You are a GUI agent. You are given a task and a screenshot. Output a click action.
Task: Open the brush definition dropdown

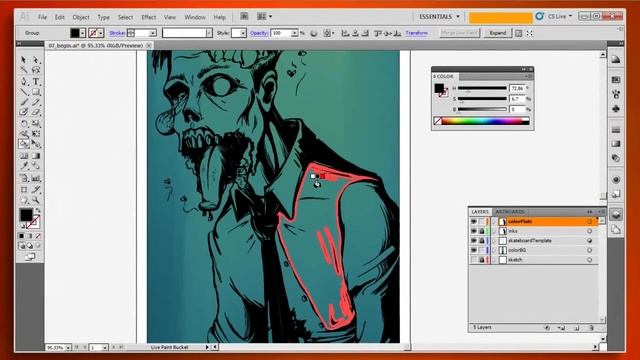coord(209,33)
